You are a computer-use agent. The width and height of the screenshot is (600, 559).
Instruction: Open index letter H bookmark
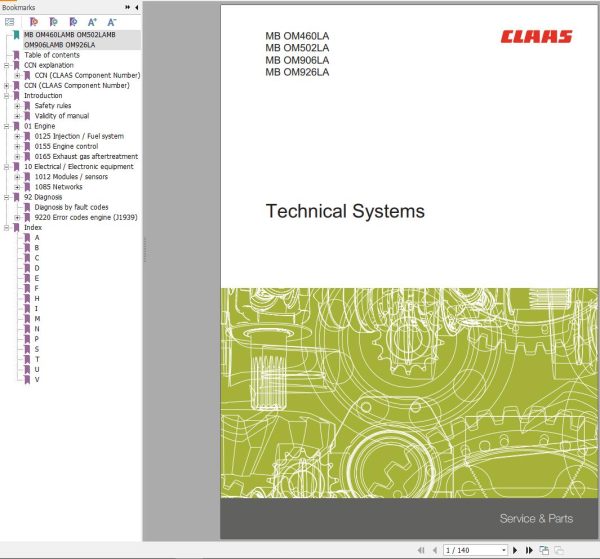(37, 298)
